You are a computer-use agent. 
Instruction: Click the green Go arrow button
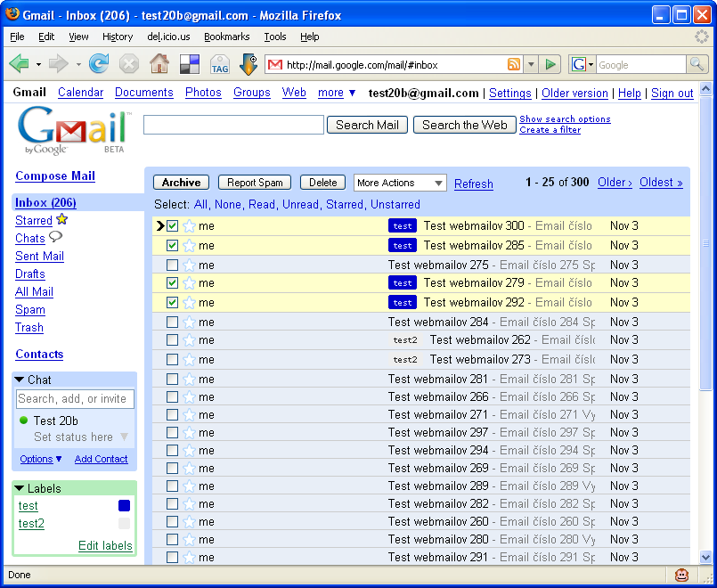coord(550,64)
